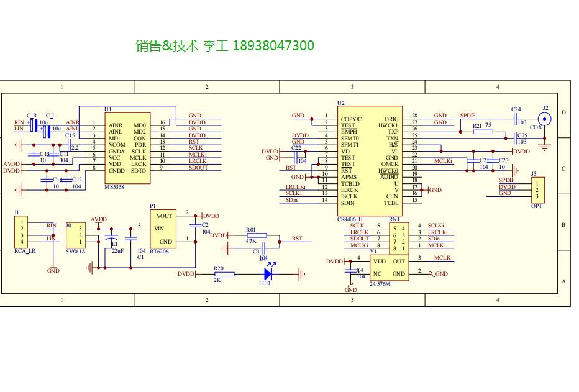Click the ground symbol under J2 connector
Screen dimensions: 579x392
click(544, 147)
